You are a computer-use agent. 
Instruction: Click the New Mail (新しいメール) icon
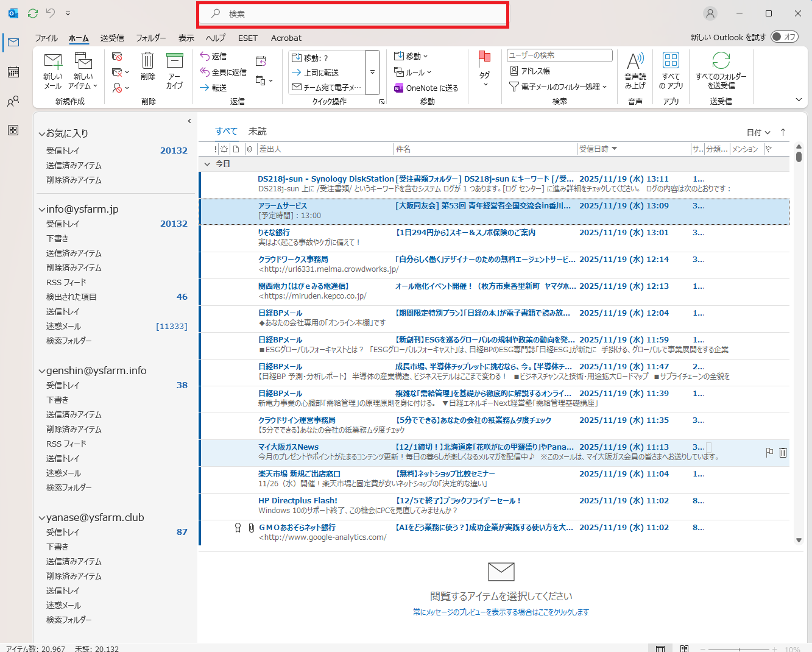pos(53,62)
